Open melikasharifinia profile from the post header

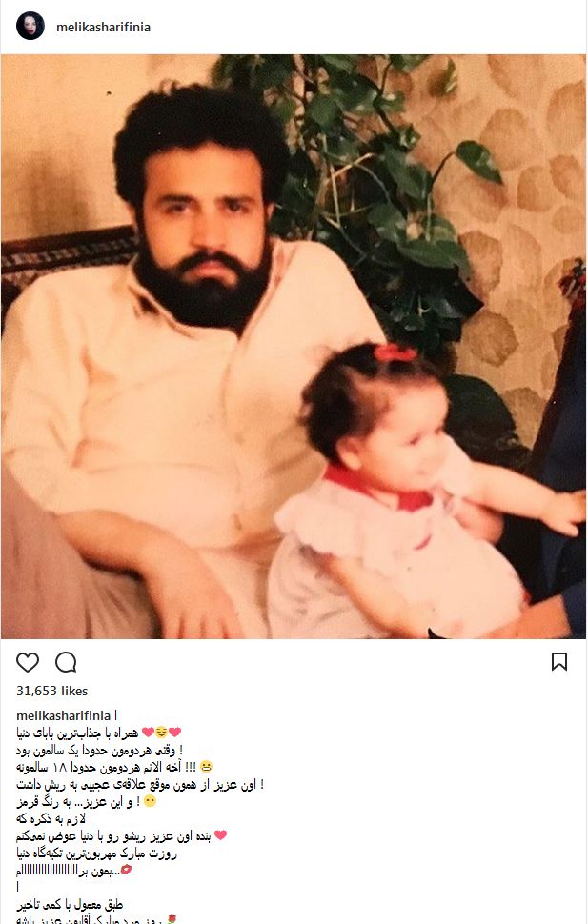[103, 27]
